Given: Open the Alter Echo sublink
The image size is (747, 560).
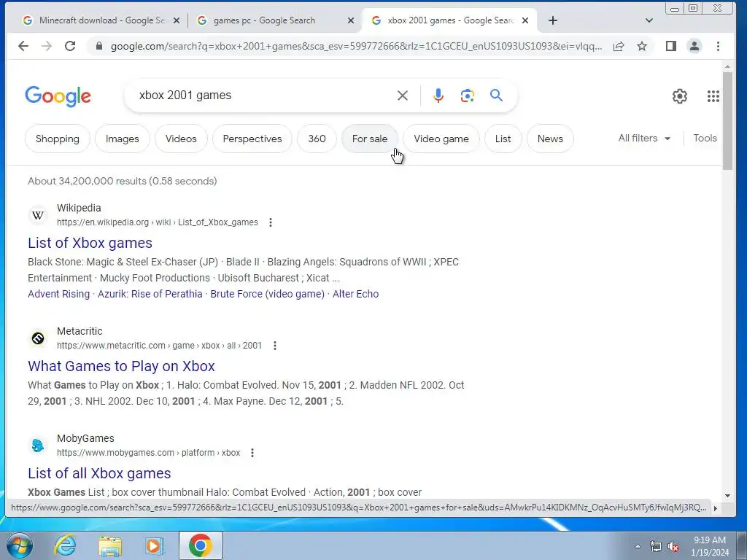Looking at the screenshot, I should [355, 294].
